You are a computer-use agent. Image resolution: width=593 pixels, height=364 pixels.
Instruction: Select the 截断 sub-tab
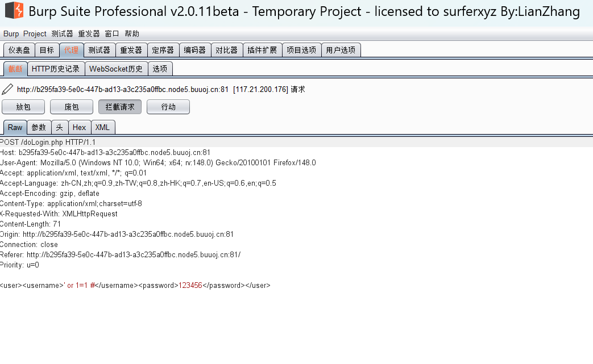15,69
